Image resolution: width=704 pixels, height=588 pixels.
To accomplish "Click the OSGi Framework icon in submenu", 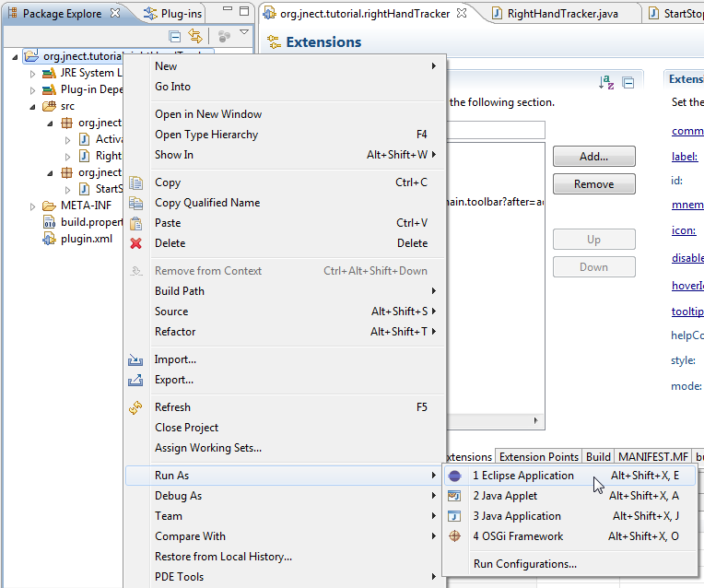I will (454, 535).
